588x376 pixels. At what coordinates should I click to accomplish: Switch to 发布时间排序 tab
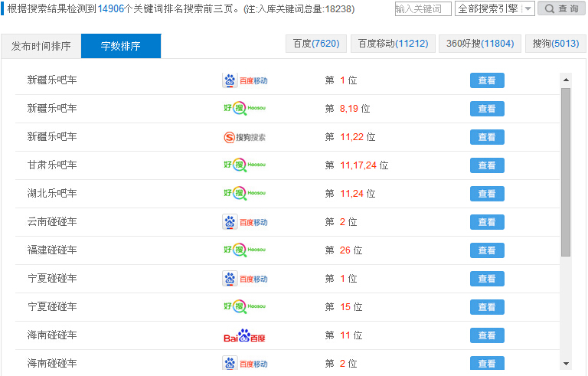point(41,46)
